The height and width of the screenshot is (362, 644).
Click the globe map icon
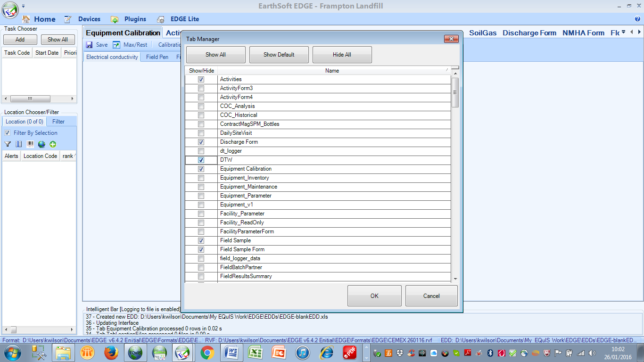(41, 144)
